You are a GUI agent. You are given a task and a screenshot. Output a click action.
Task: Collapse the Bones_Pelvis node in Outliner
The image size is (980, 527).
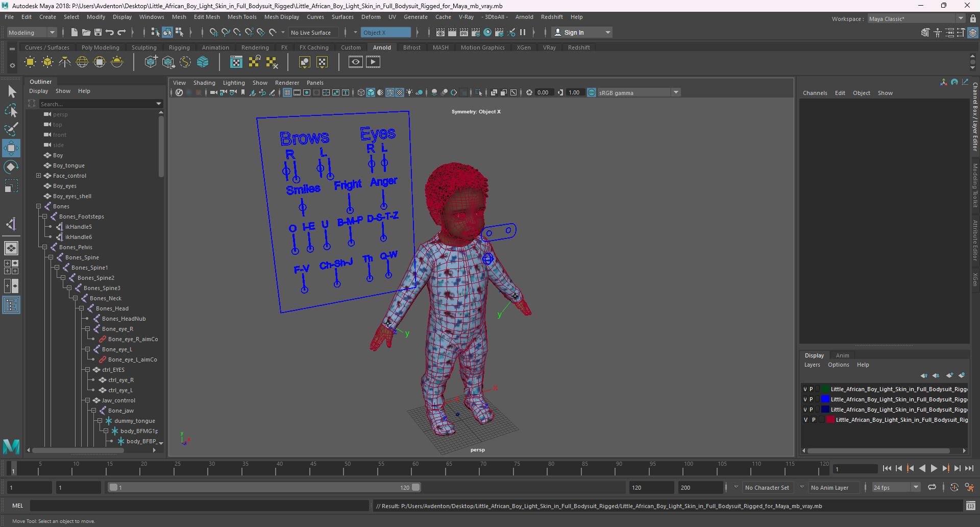click(44, 247)
